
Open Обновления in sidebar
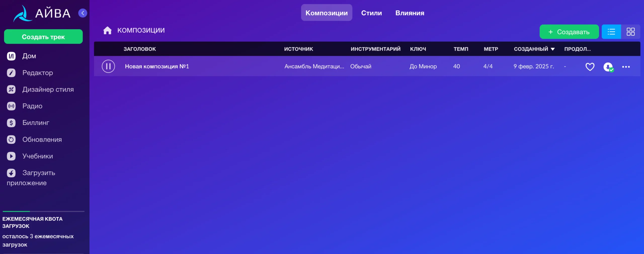[x=42, y=140]
